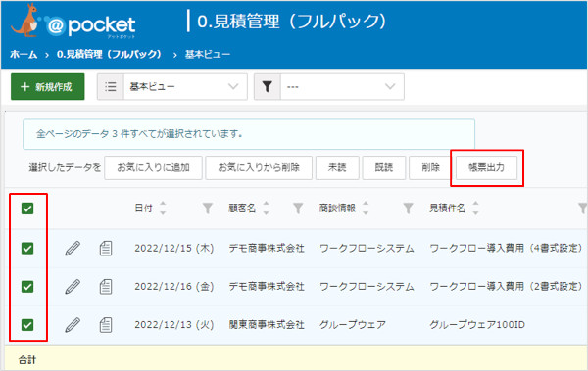
Task: Uncheck the 2022/12/15 row checkbox
Action: pyautogui.click(x=27, y=248)
